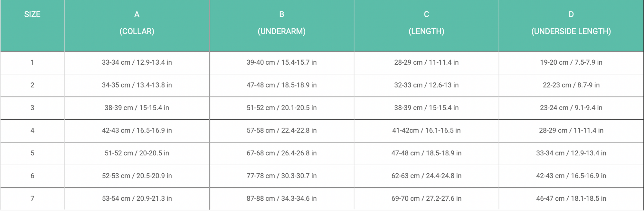This screenshot has width=644, height=211.
Task: Click the SIZE column header
Action: coord(32,14)
